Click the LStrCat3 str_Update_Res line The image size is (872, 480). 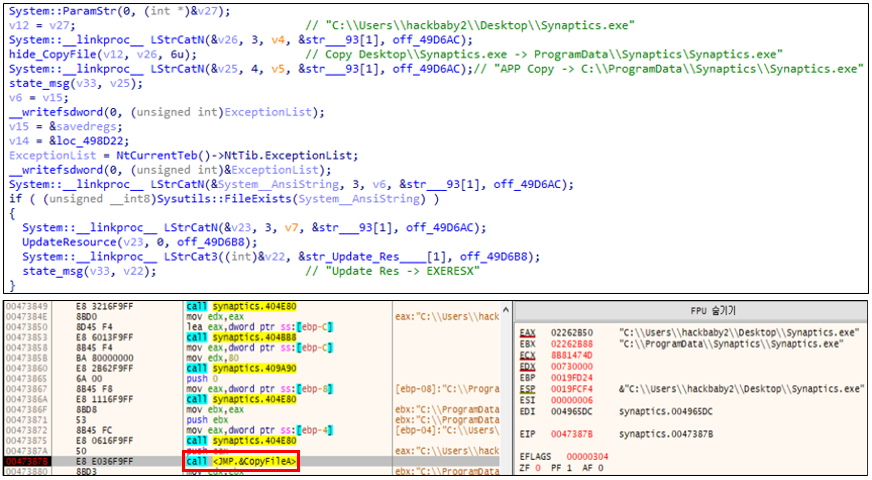tap(281, 257)
